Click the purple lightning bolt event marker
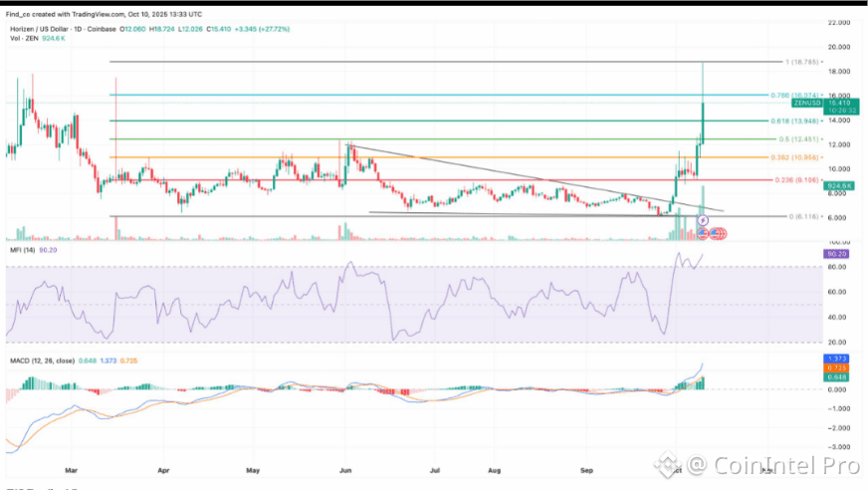This screenshot has width=868, height=490. (703, 220)
